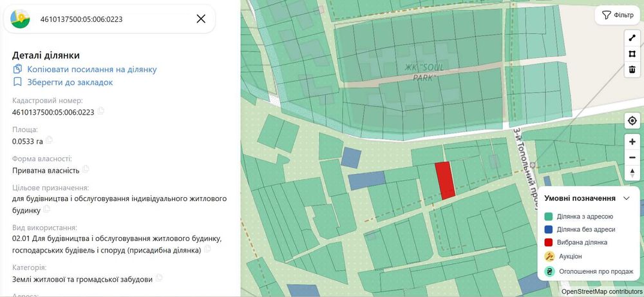Click the Приватна власність text
Screen dimensions: 644x297
[46, 169]
